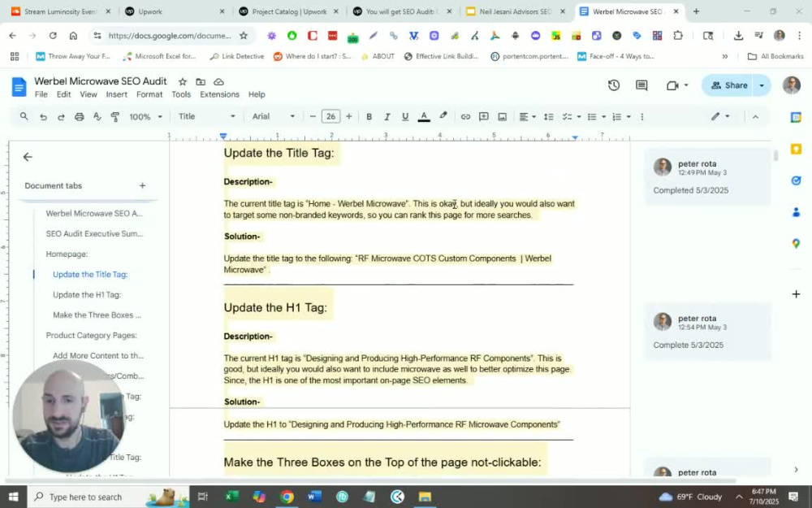Show more toolbar options
812x508 pixels.
point(641,116)
